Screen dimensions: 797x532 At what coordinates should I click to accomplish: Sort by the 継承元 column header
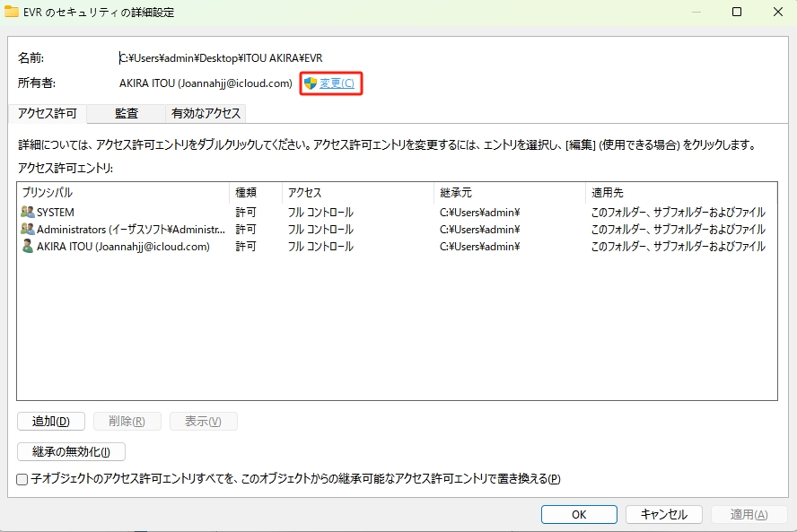(x=508, y=193)
